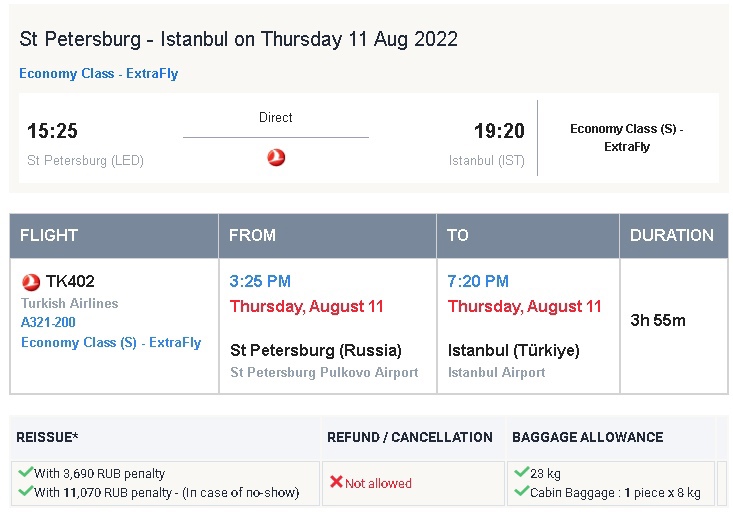
Task: Click the Turkish Airlines logo beside TK402
Action: pos(31,282)
